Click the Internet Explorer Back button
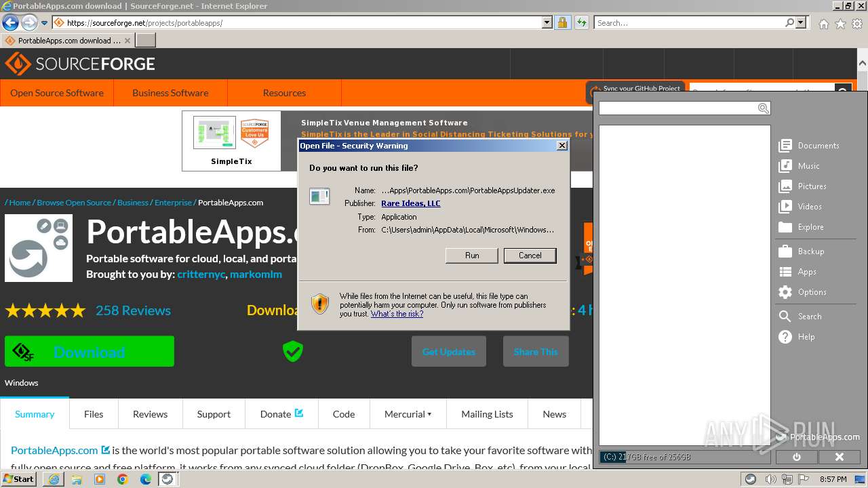868x488 pixels. [x=10, y=23]
